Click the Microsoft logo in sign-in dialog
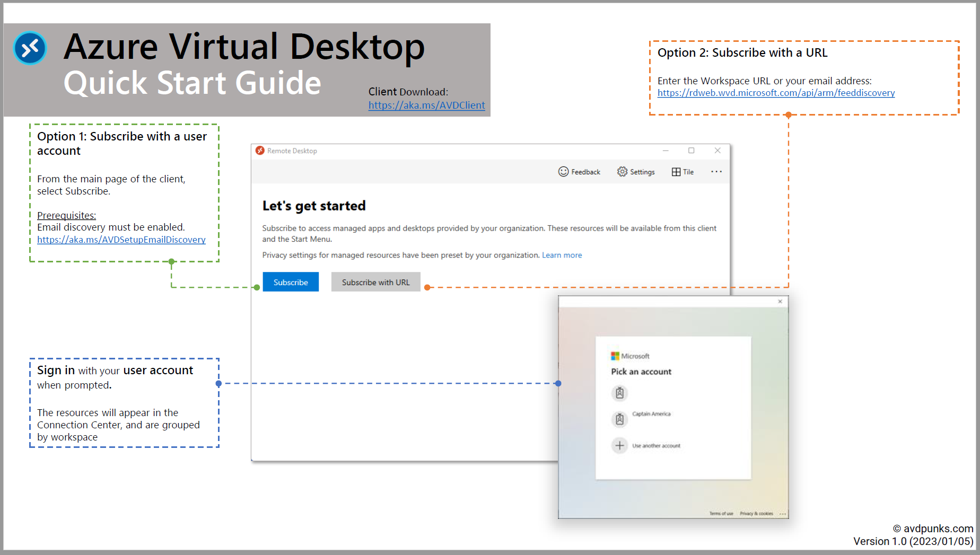The height and width of the screenshot is (555, 980). [x=615, y=356]
